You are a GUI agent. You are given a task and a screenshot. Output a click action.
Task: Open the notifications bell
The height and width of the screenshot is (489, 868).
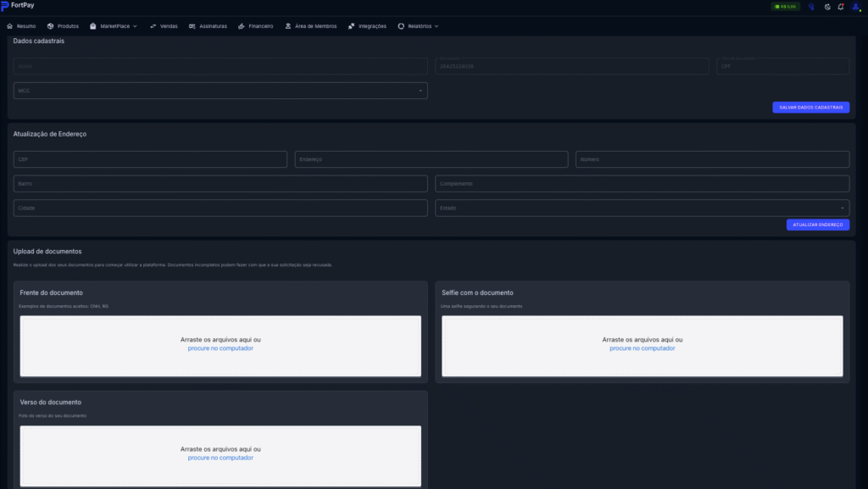click(x=840, y=7)
